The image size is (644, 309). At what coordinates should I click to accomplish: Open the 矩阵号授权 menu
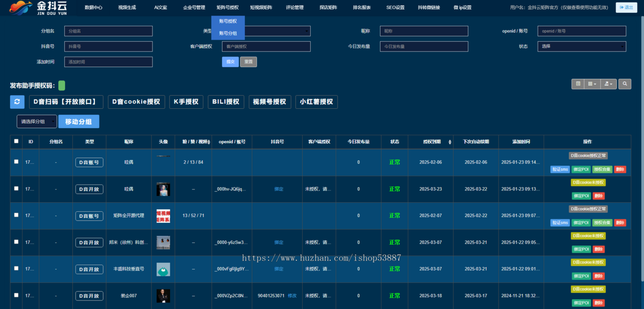(x=228, y=8)
